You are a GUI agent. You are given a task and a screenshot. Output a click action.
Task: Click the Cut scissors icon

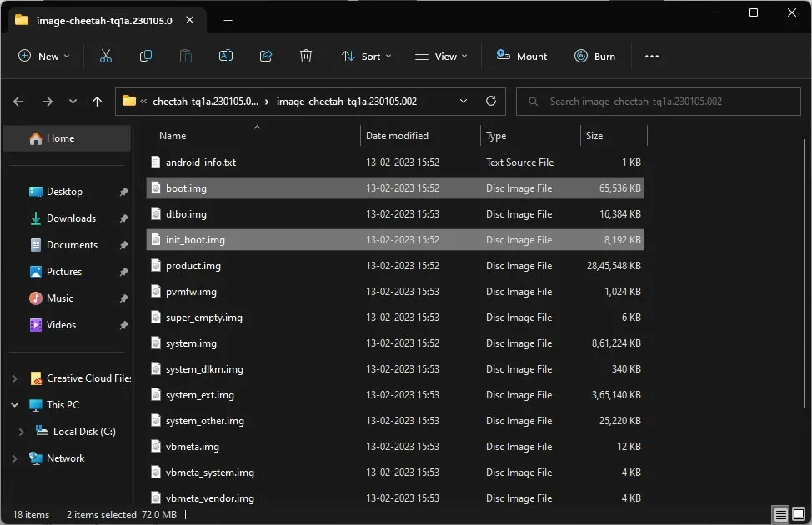point(106,56)
